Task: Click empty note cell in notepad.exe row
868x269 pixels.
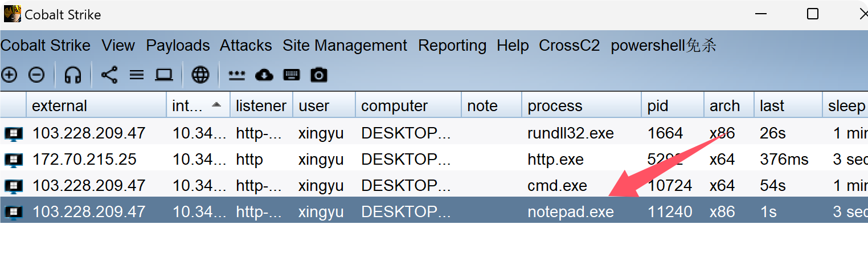Action: 492,212
